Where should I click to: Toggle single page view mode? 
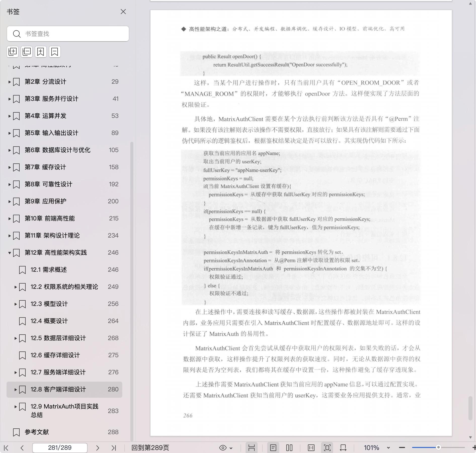[273, 448]
